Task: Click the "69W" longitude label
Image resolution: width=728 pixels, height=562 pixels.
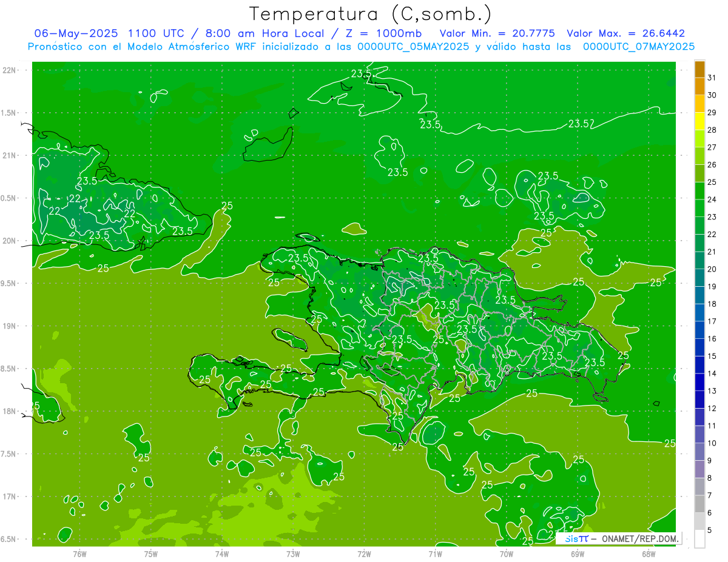Action: pyautogui.click(x=578, y=554)
